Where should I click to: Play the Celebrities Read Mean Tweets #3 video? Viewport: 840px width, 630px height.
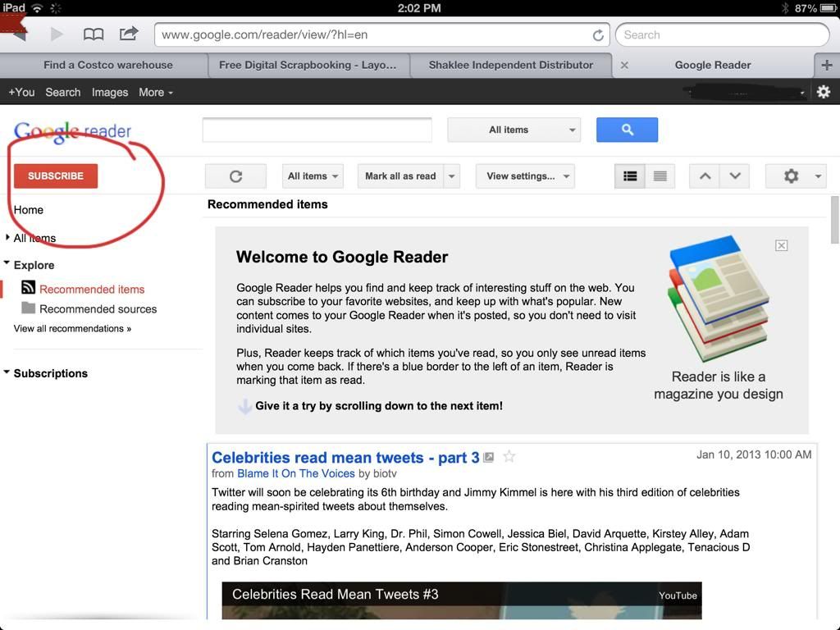(461, 600)
